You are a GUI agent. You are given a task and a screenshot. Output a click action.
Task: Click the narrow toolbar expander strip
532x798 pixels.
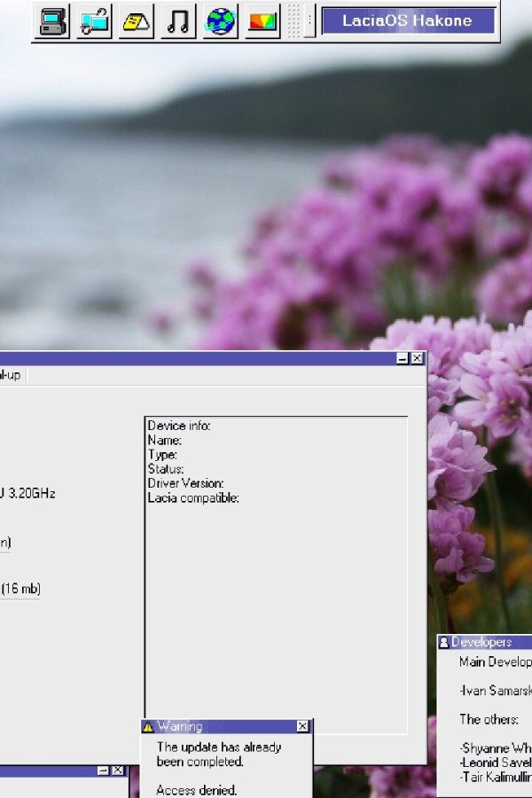pyautogui.click(x=309, y=21)
